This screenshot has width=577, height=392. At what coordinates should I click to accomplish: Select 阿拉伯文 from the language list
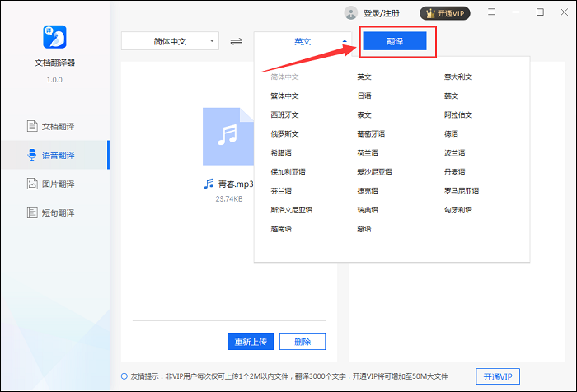457,114
